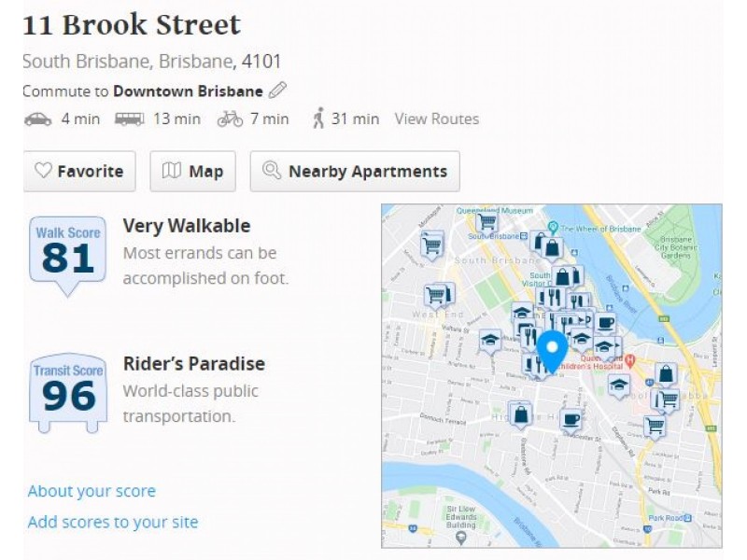Click the Walk Score 81 badge
Screen dimensions: 747x560
click(x=66, y=252)
